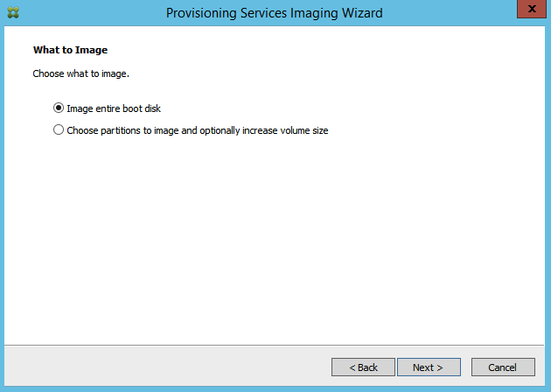The height and width of the screenshot is (392, 551).
Task: Click the title bar between app icon and title
Action: 92,13
